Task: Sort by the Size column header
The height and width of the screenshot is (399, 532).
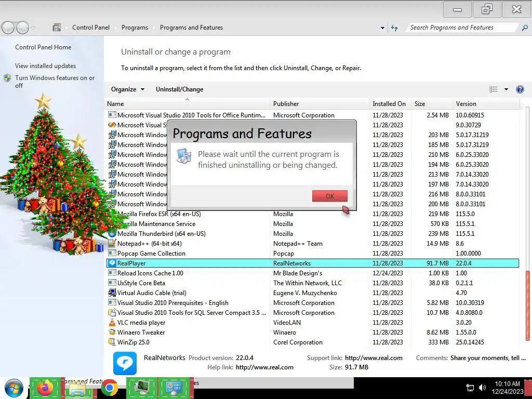Action: 432,104
